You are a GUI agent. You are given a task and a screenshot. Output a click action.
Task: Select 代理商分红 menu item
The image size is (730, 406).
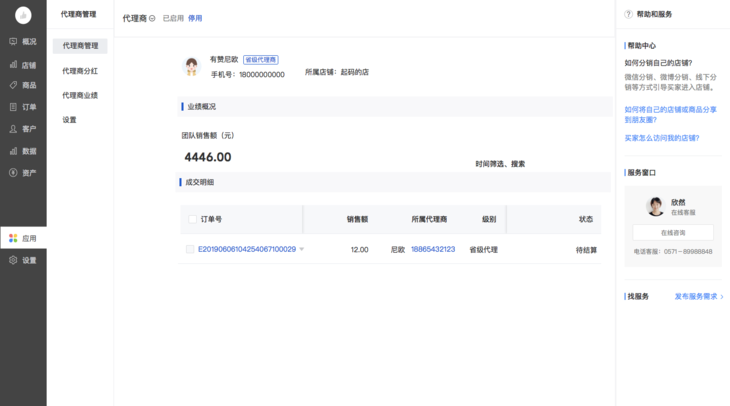(80, 71)
